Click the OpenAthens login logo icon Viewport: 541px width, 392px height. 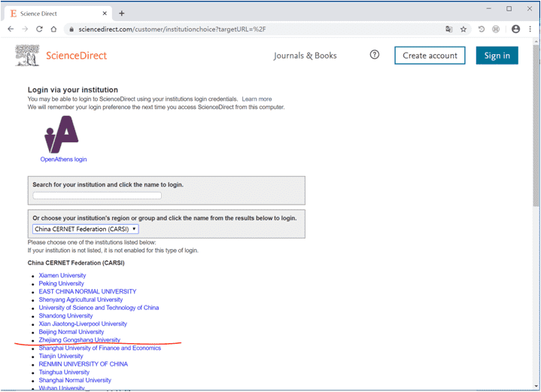62,135
